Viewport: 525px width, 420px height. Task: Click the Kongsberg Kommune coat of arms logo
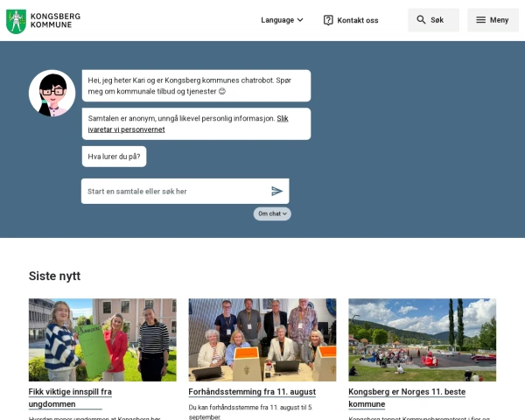(16, 21)
